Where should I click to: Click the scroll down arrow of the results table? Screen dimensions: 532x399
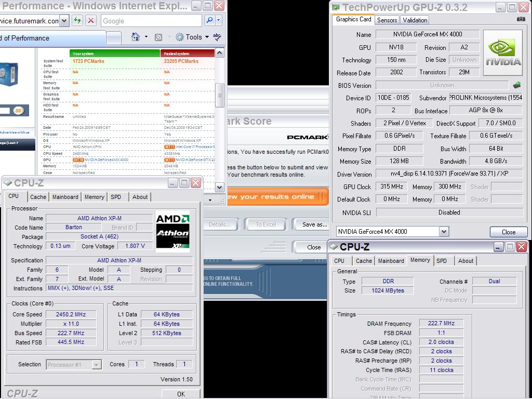point(220,187)
